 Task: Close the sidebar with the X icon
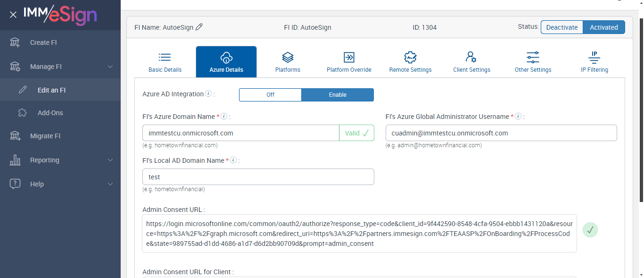pos(13,15)
